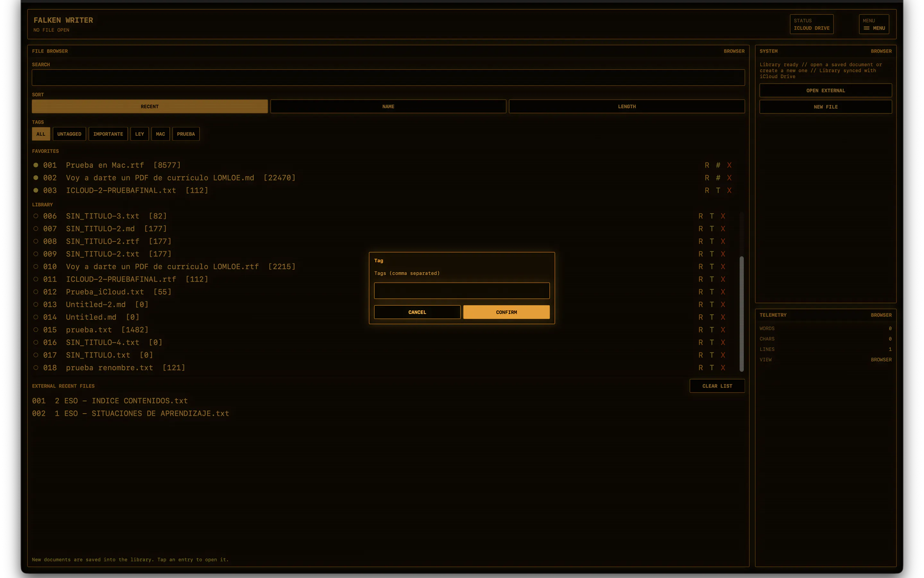Toggle favorite dot for ICLOUD-2-PRUEBAFINAL.txt

pos(36,190)
